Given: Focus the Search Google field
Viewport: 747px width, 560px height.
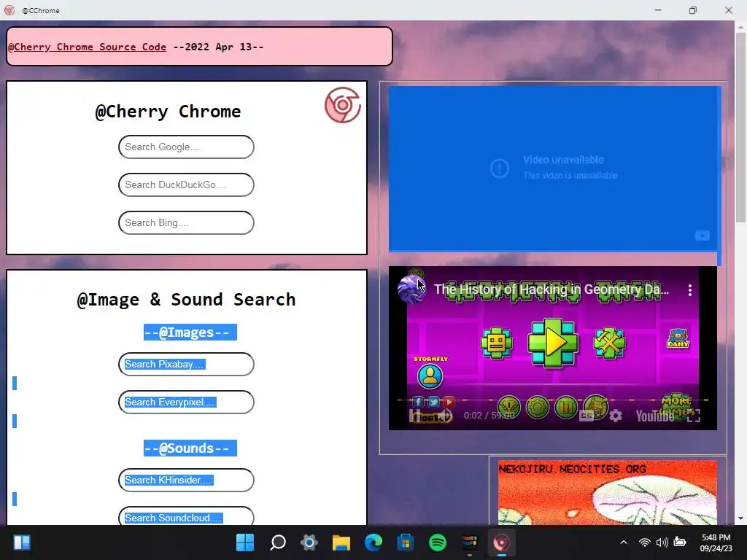Looking at the screenshot, I should coord(186,147).
